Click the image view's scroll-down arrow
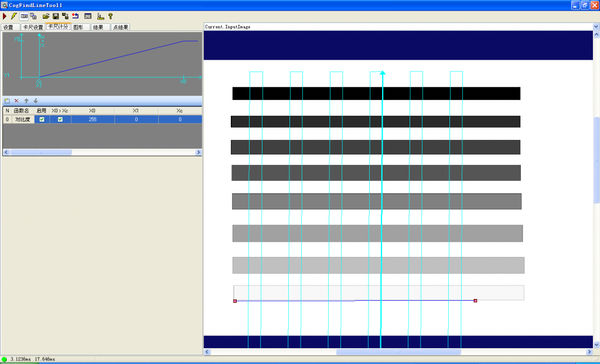Viewport: 600px width, 364px height. pos(596,345)
